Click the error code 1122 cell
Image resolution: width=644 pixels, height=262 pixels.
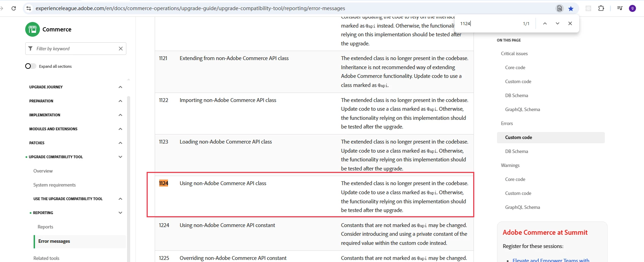point(163,100)
